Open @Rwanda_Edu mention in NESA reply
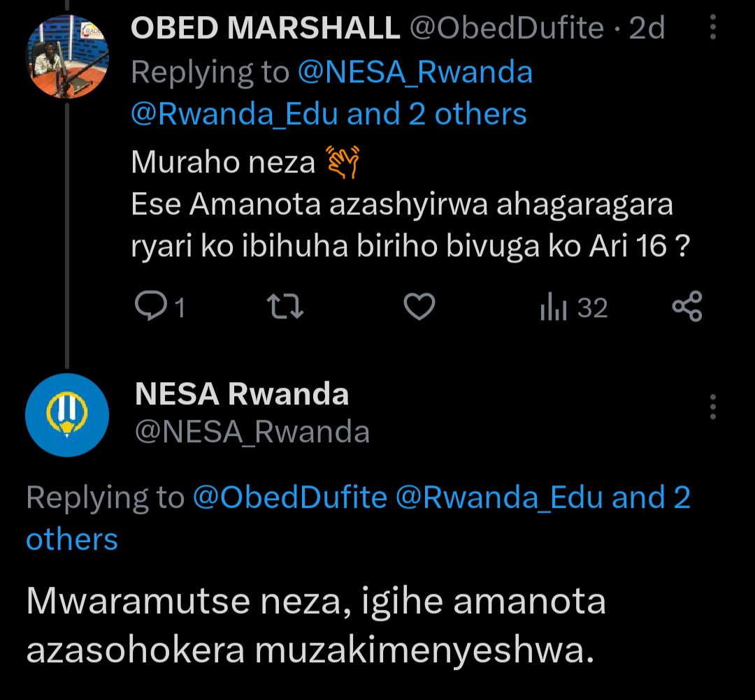Screen dimensions: 755x700 tap(499, 497)
